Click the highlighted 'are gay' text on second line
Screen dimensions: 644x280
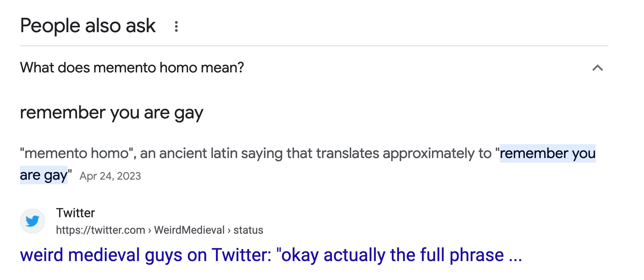[x=44, y=175]
